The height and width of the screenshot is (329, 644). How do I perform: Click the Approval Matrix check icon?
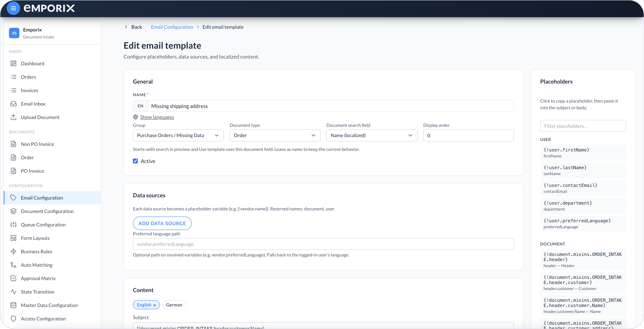(x=13, y=278)
